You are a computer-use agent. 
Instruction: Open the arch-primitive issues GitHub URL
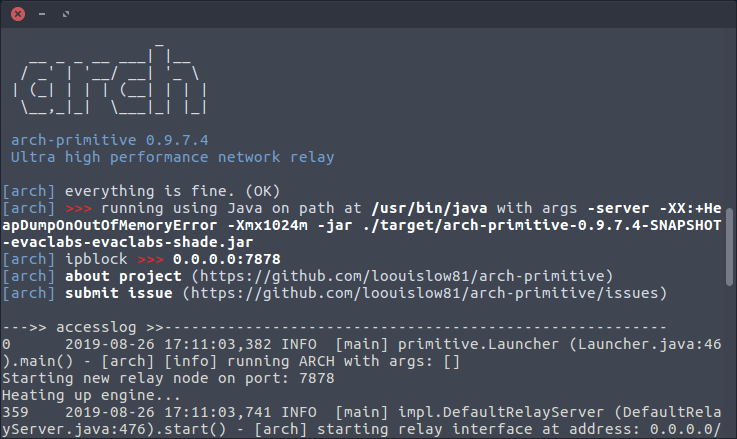tap(424, 293)
